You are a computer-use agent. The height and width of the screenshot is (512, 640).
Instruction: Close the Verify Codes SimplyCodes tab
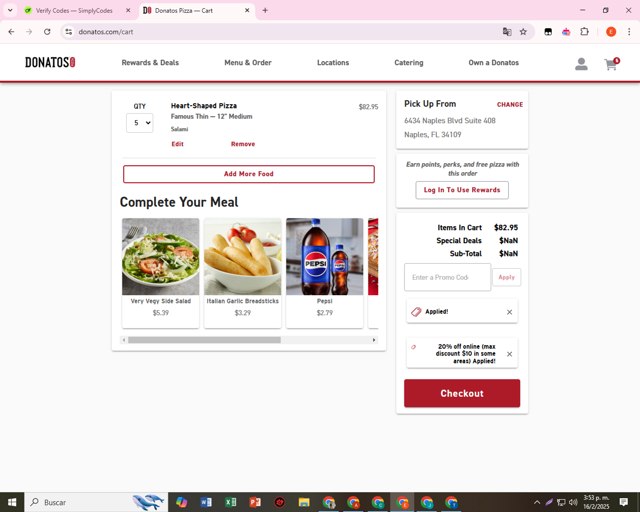pos(128,11)
